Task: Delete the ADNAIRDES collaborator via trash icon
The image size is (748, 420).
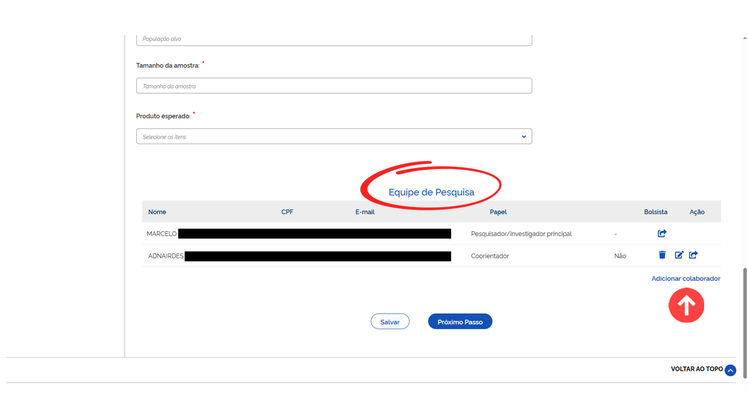Action: click(x=662, y=255)
